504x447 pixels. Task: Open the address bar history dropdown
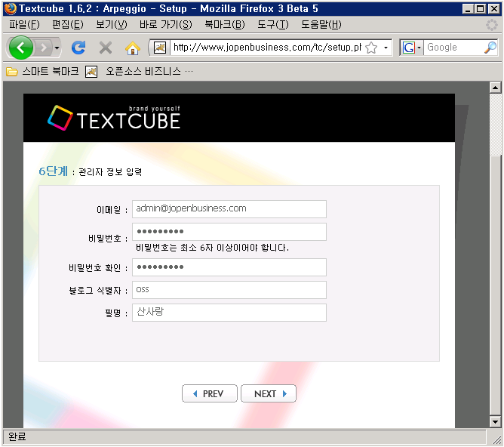pyautogui.click(x=386, y=48)
